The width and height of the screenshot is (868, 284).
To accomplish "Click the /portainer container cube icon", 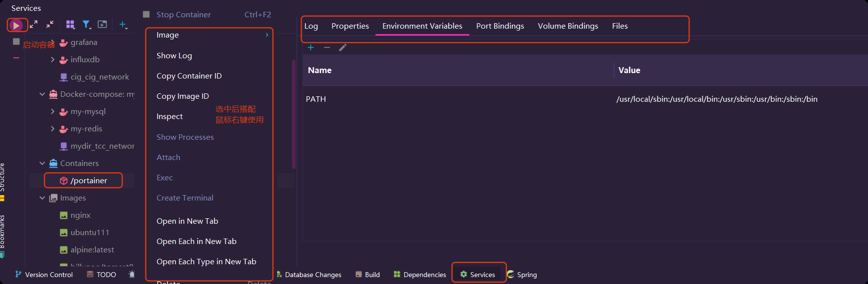I will (x=64, y=181).
